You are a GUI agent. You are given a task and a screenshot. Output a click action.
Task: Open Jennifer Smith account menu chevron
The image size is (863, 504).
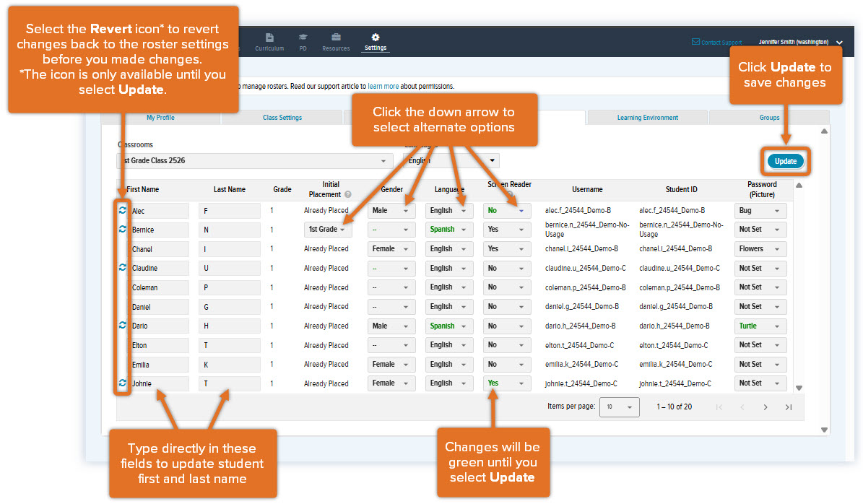tap(839, 43)
